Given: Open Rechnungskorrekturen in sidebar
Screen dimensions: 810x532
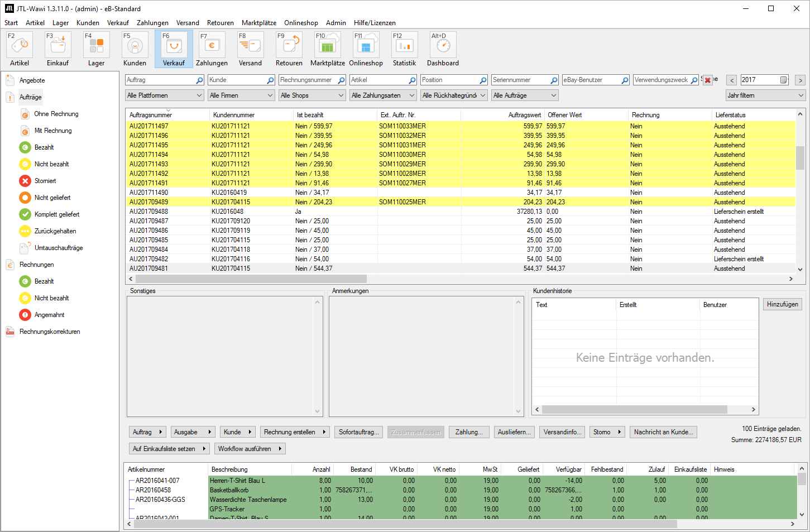Looking at the screenshot, I should tap(50, 332).
